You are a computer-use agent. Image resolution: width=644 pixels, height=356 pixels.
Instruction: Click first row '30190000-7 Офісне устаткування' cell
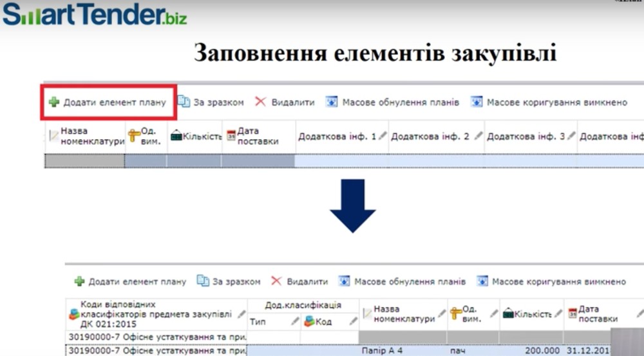pos(156,337)
